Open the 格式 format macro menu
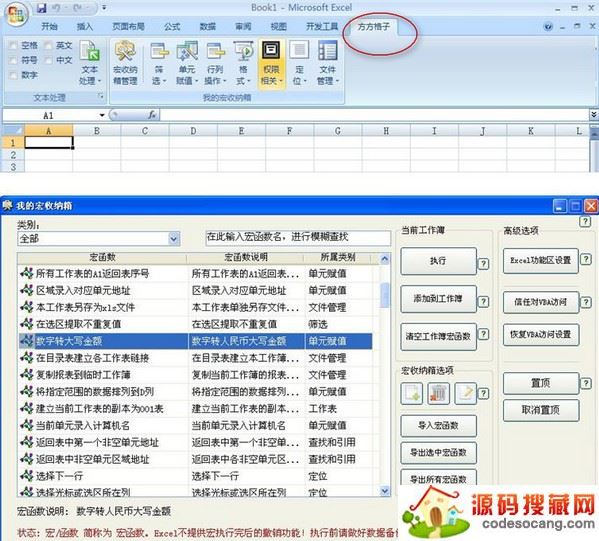Viewport: 599px width, 541px height. [243, 63]
